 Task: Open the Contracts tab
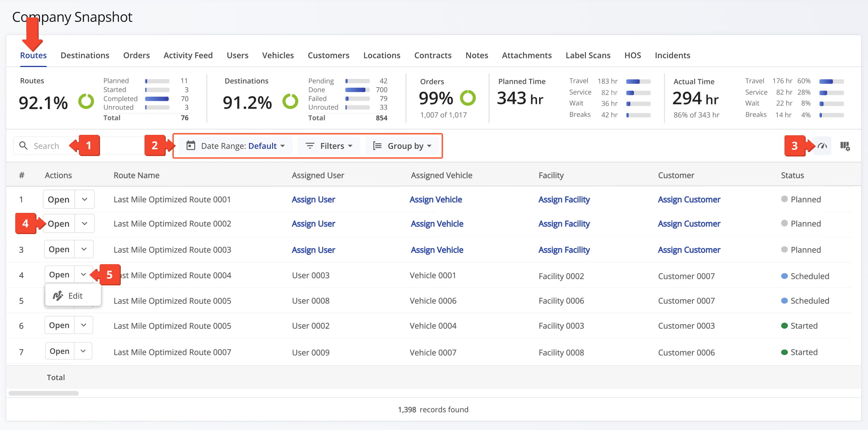[x=433, y=55]
